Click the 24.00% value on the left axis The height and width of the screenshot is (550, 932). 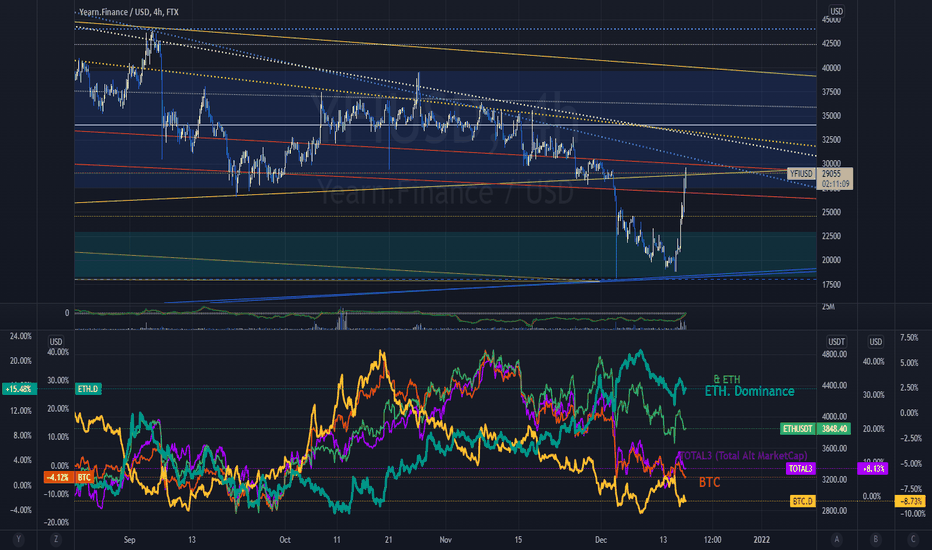click(x=21, y=336)
